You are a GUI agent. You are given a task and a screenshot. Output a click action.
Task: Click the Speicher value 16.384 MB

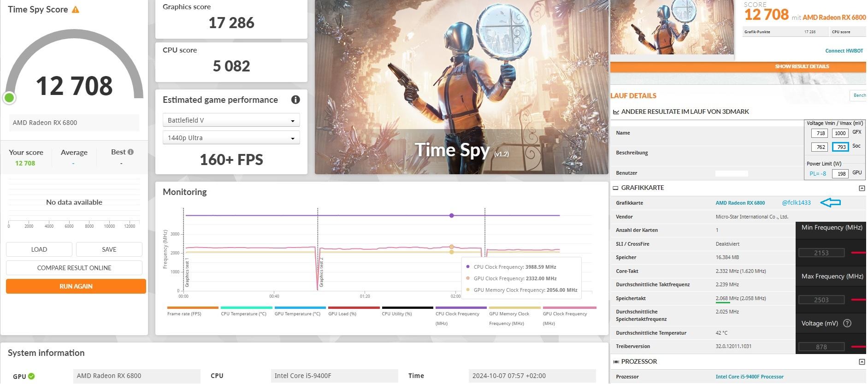728,257
